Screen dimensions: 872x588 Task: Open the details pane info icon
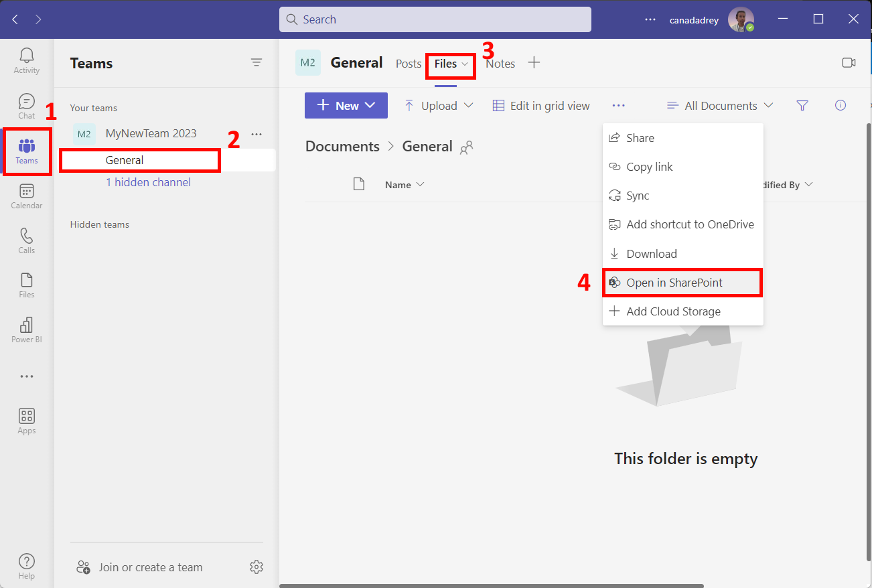(841, 105)
